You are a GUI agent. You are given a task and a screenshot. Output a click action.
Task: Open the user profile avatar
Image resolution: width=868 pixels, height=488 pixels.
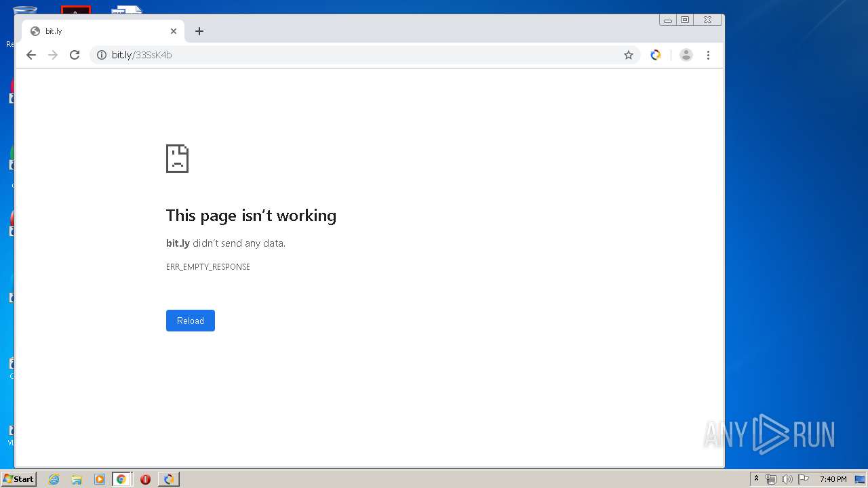pyautogui.click(x=686, y=55)
